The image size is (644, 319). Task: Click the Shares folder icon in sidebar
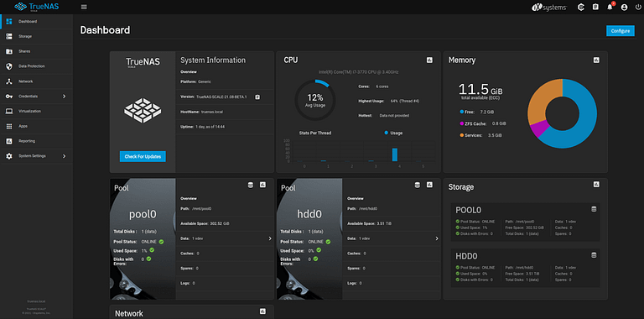tap(9, 51)
